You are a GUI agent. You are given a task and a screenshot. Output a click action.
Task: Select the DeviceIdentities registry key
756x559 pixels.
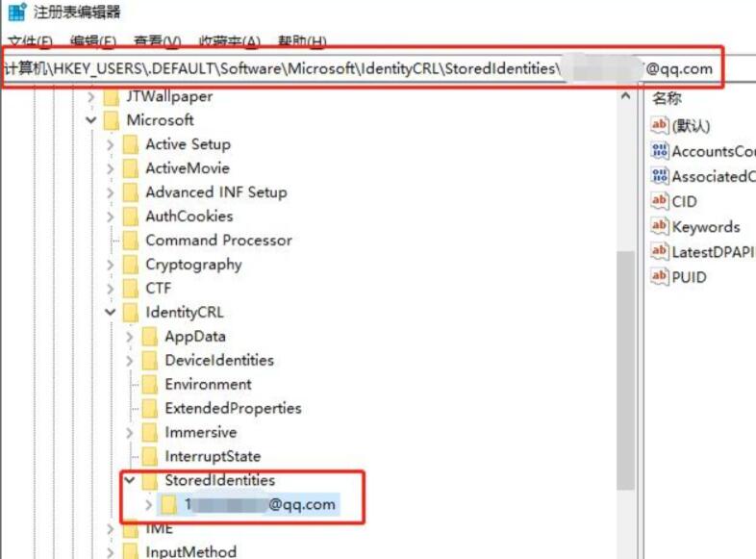tap(218, 360)
